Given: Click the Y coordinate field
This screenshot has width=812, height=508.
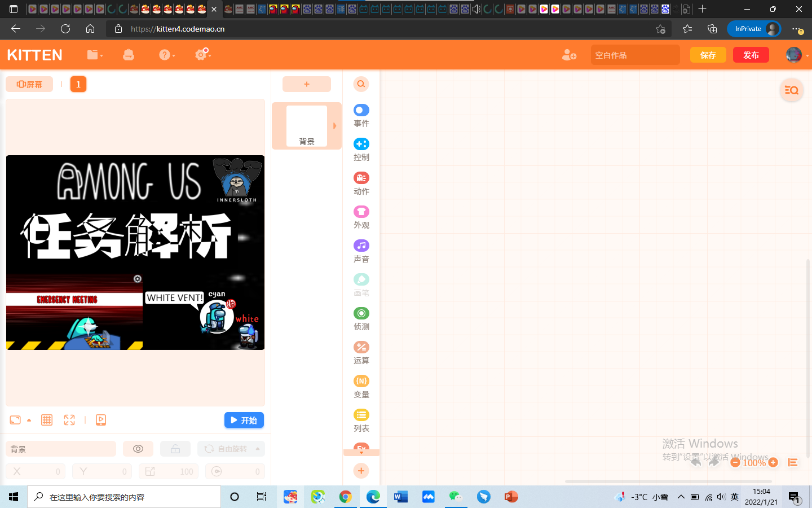Looking at the screenshot, I should pos(102,471).
